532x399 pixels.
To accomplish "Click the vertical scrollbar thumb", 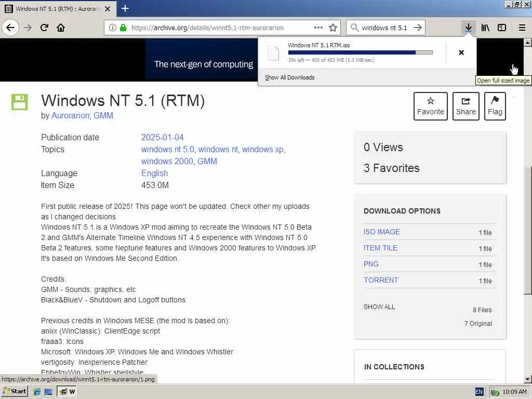I will [528, 231].
